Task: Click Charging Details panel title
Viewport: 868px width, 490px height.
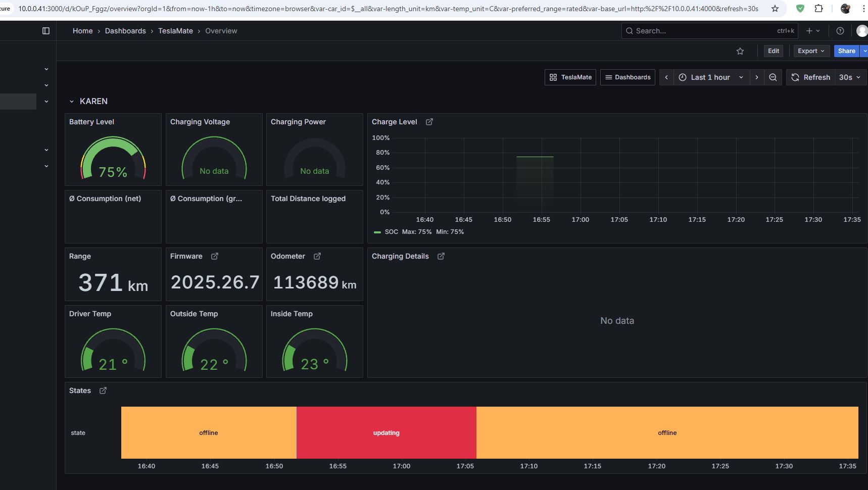Action: (x=400, y=256)
